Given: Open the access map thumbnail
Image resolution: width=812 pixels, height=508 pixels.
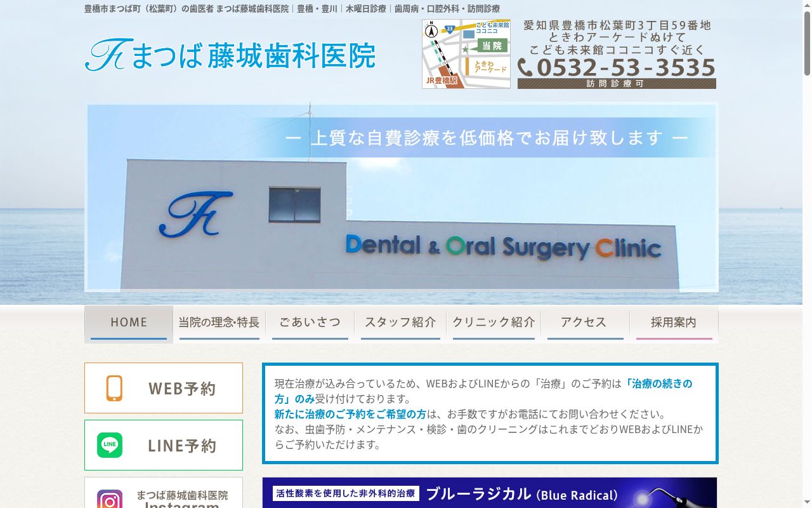Looking at the screenshot, I should click(466, 54).
